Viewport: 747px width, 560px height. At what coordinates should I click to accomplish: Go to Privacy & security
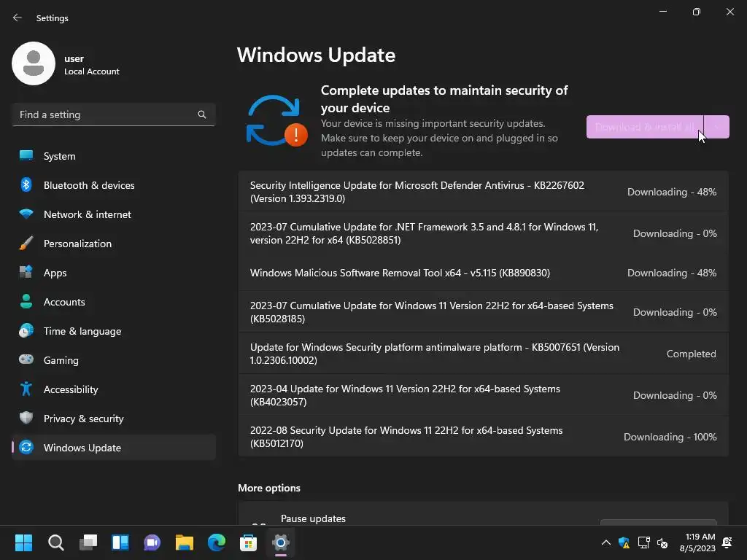[113, 418]
